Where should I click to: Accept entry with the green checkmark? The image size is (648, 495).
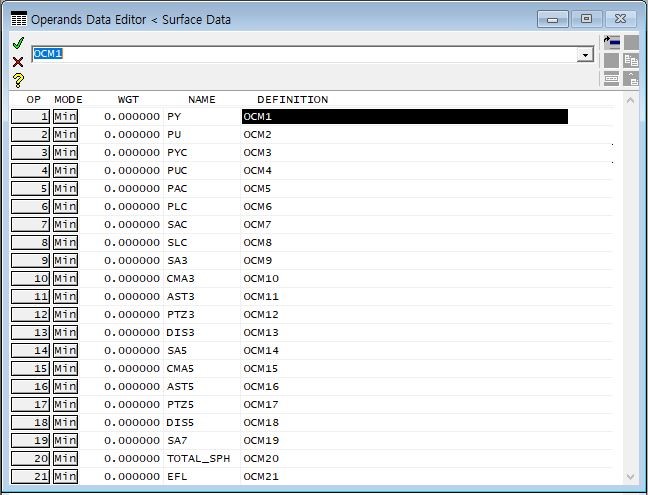tap(18, 43)
